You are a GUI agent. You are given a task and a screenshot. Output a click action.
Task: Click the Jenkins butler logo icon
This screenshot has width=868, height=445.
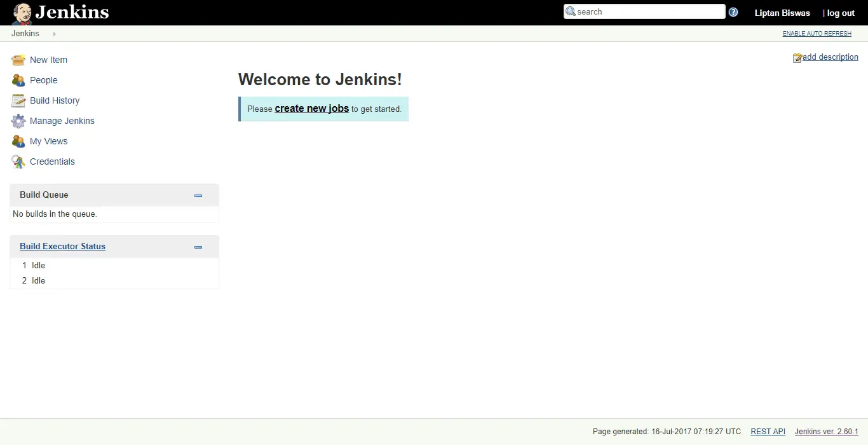coord(22,13)
